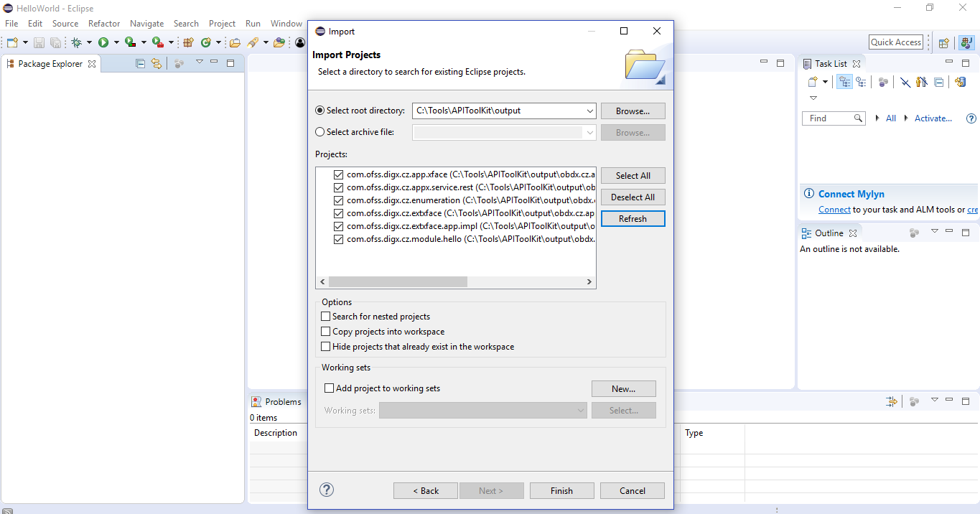Screen dimensions: 980x514
Task: Click the Search flashlight icon in toolbar
Action: pos(253,43)
